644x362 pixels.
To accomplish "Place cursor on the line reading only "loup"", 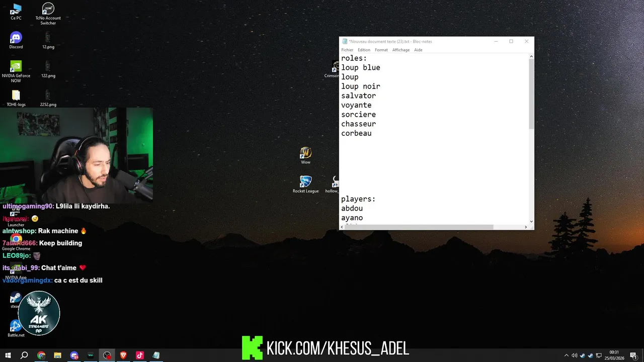I will [350, 77].
